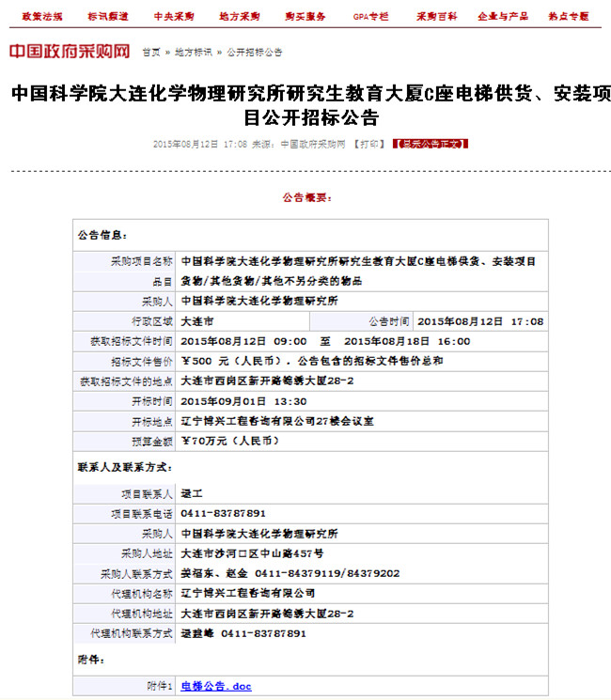Screen dimensions: 611x700
Task: Click the 打印 print link
Action: click(x=368, y=144)
